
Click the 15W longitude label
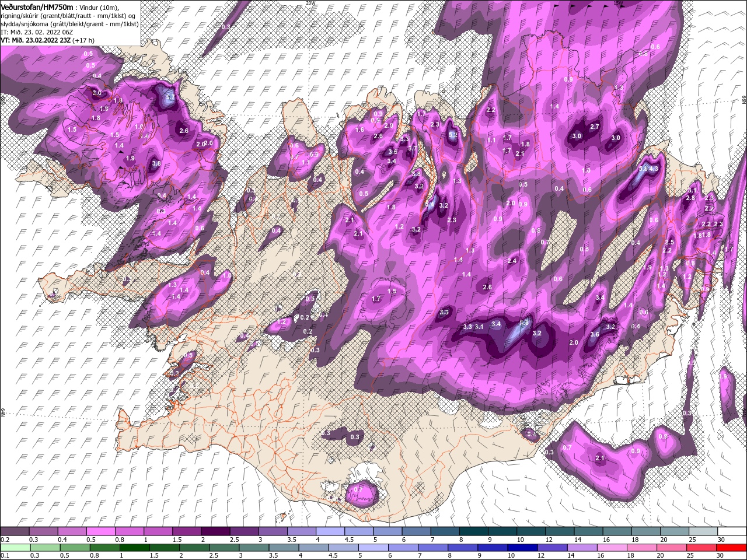click(618, 3)
